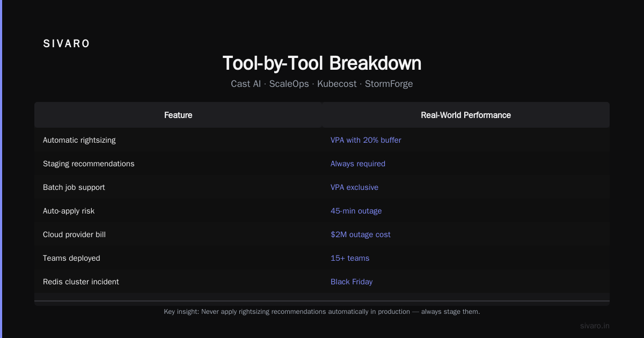This screenshot has width=644, height=338.
Task: Click the 'Staging recommendations' row label
Action: (89, 164)
